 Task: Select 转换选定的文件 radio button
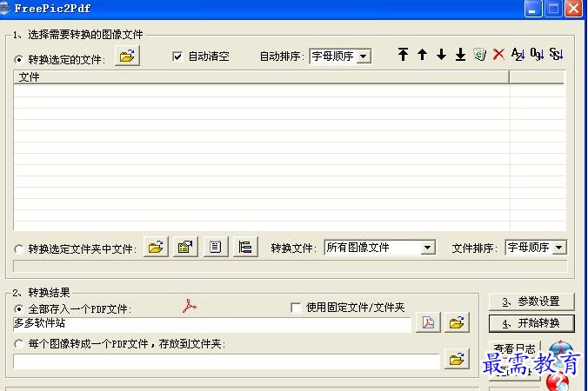tap(18, 60)
